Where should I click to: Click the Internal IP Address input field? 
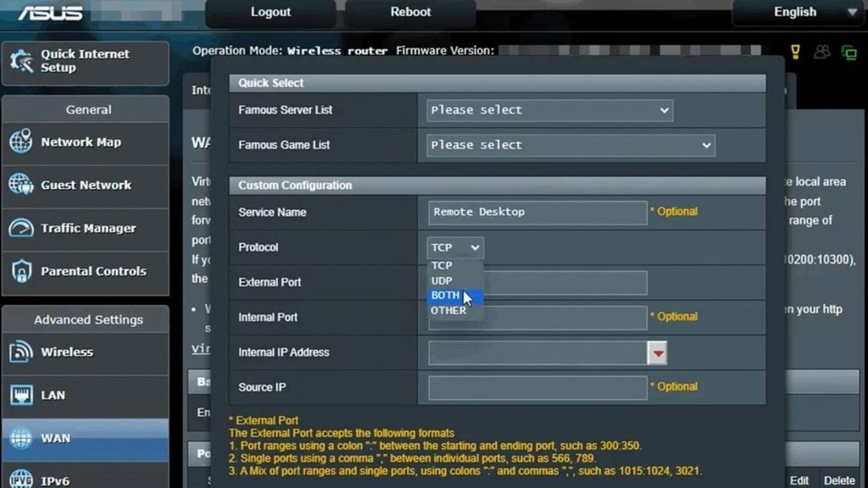(x=537, y=353)
